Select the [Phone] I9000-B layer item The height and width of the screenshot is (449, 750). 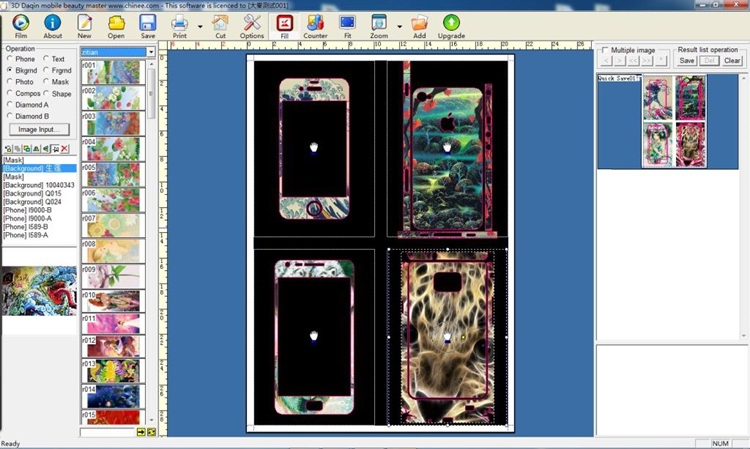pyautogui.click(x=26, y=210)
